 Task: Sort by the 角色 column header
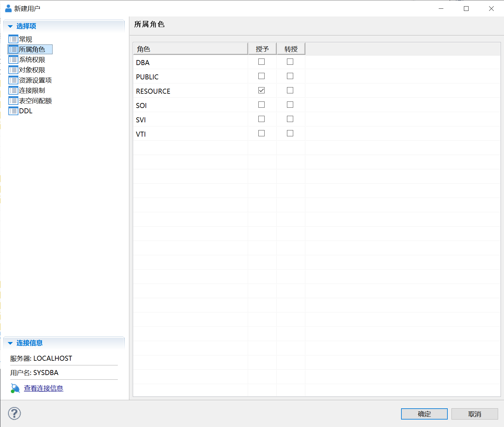[191, 49]
